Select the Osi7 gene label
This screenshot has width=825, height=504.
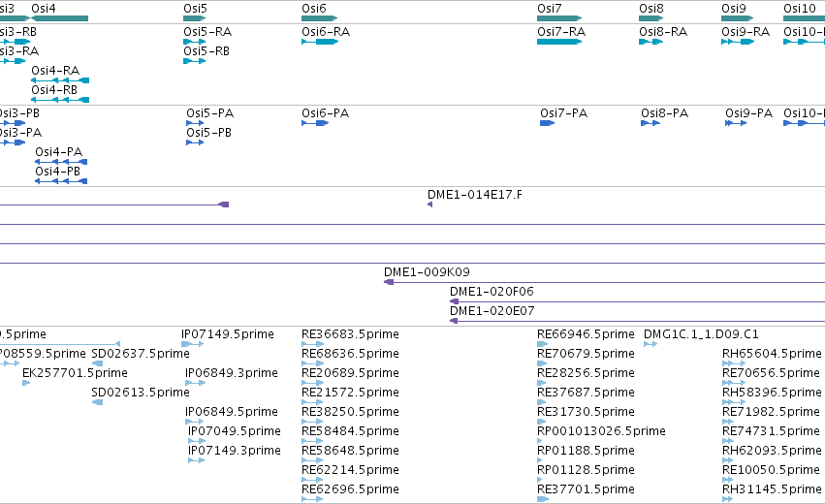(x=550, y=9)
